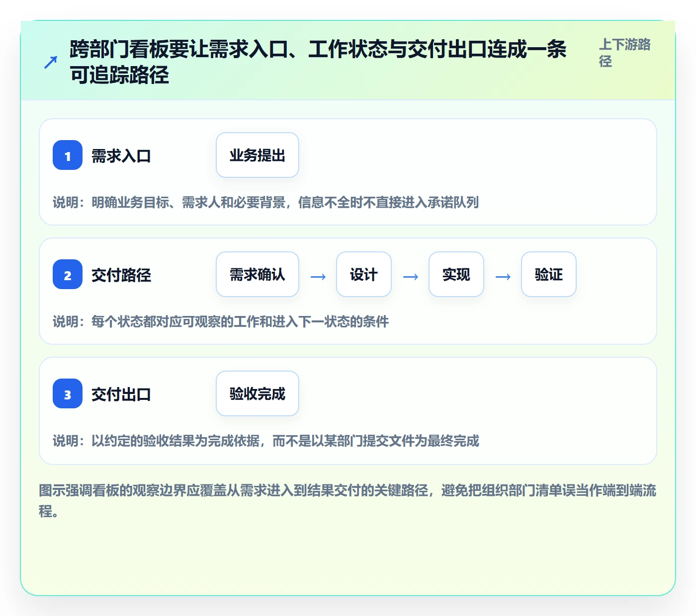Click the 需求入口 row label
The image size is (696, 616).
[x=121, y=156]
